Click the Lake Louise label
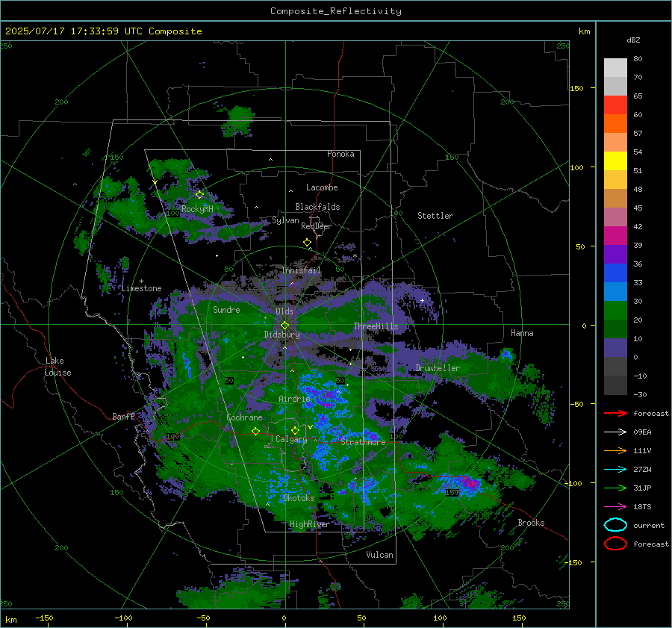Viewport: 672px width, 628px height. pos(57,367)
